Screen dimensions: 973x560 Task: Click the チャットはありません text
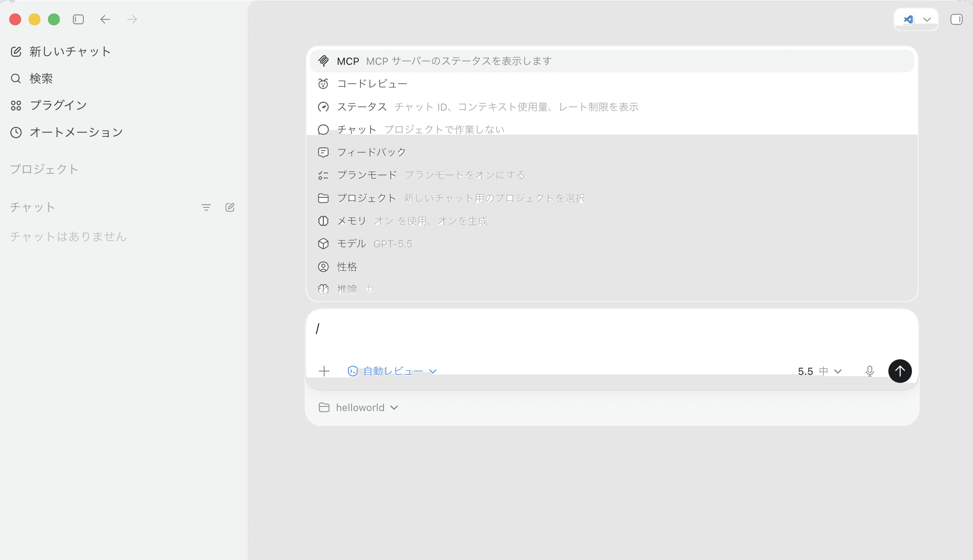point(68,236)
